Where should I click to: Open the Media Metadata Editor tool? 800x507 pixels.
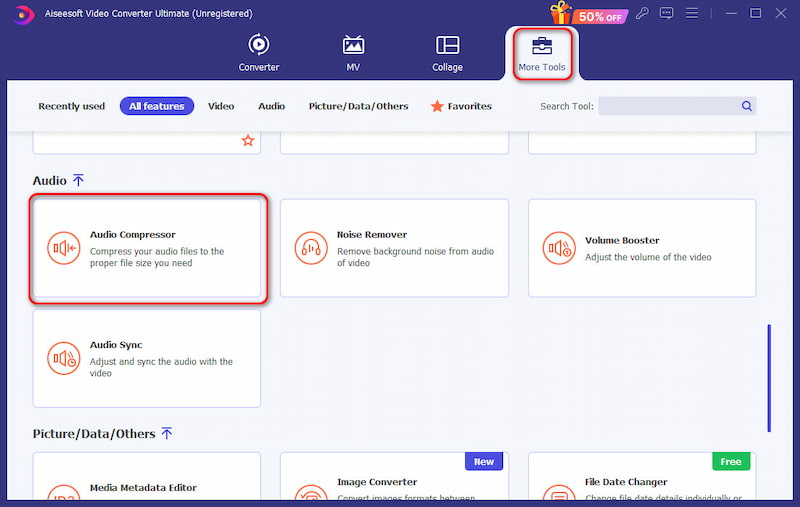click(x=147, y=476)
